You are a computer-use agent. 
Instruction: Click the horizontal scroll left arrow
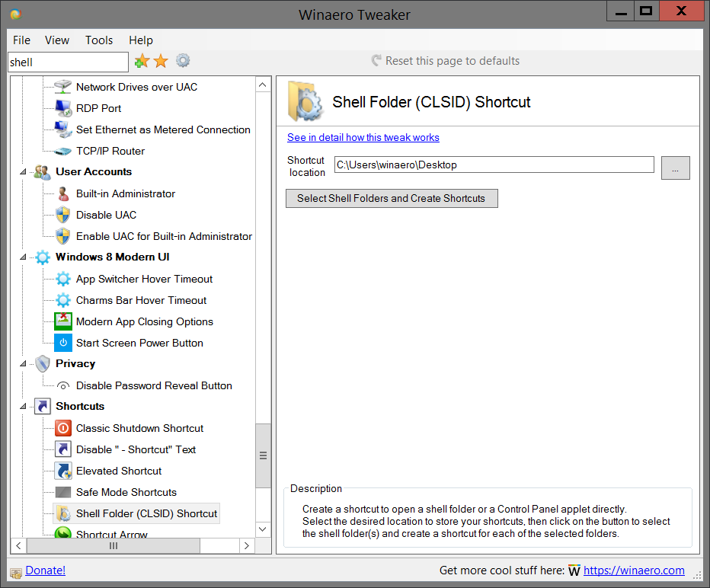point(18,545)
